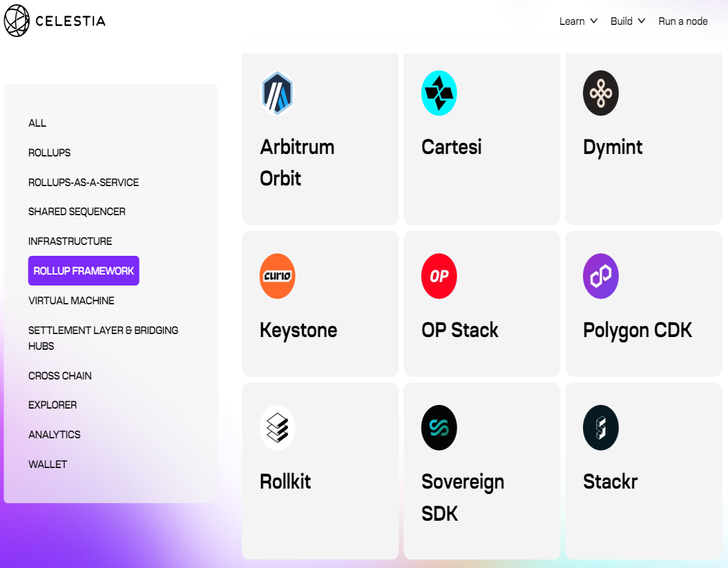The height and width of the screenshot is (568, 728).
Task: Choose the active ROLLUP FRAMEWORK filter
Action: click(84, 271)
